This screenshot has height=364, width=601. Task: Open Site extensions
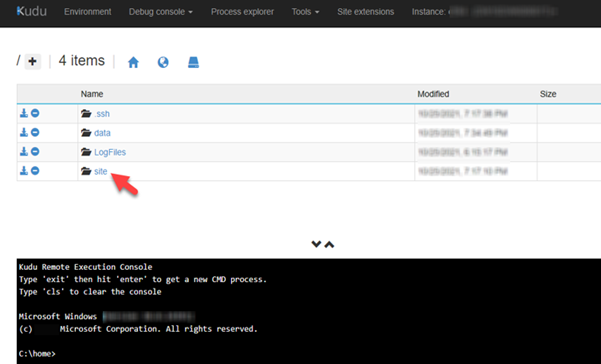point(365,12)
